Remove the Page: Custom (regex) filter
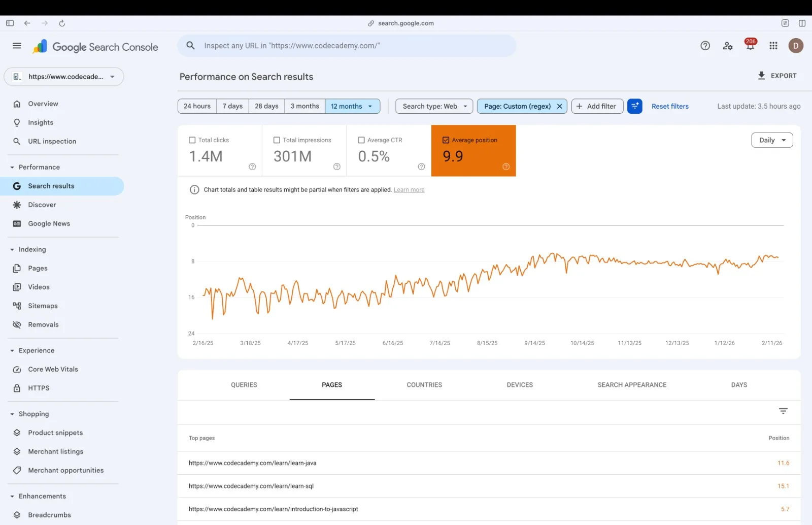The width and height of the screenshot is (812, 525). [x=559, y=106]
